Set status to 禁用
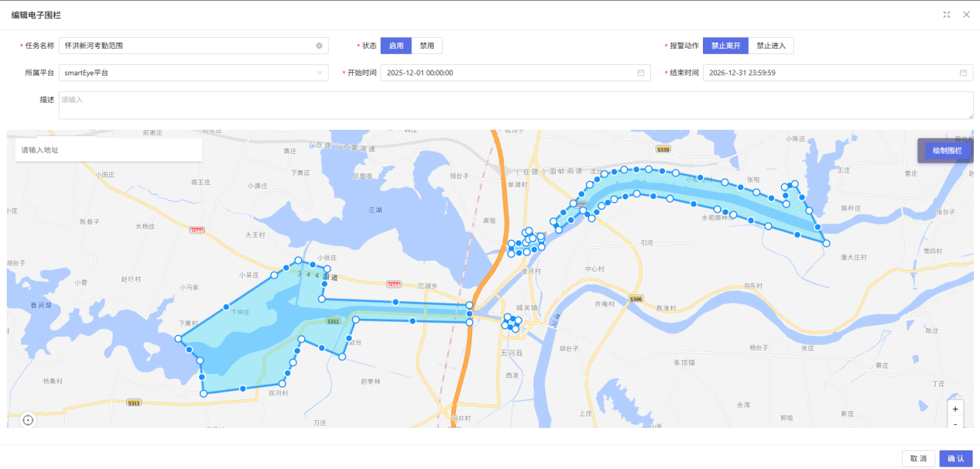 [x=427, y=46]
